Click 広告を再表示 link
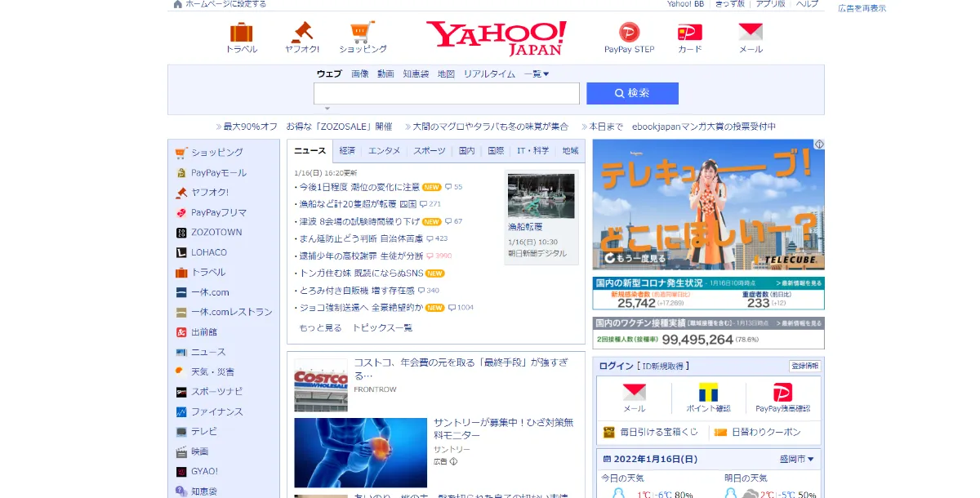Screen dimensions: 980x498 click(x=862, y=8)
